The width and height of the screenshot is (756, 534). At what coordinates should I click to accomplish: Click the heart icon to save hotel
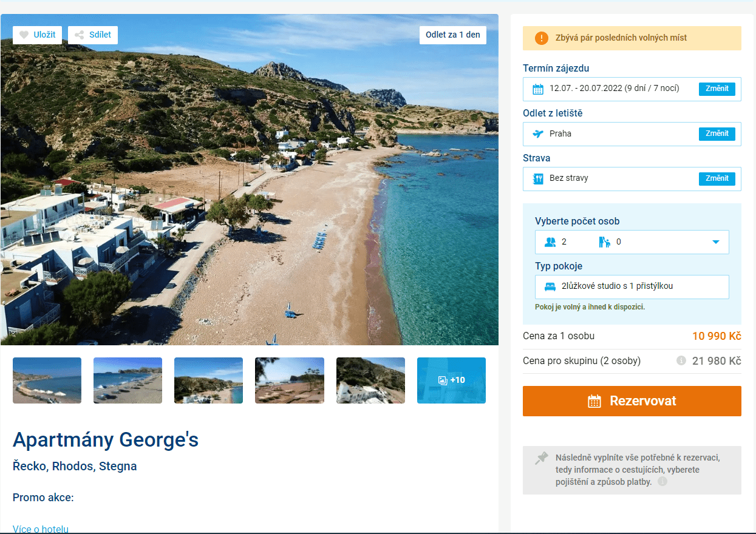(x=24, y=35)
